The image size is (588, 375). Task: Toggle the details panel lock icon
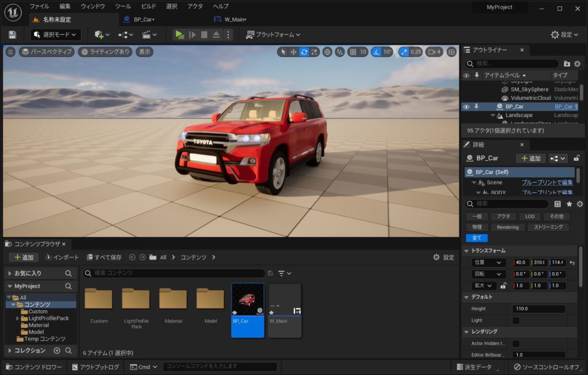point(577,158)
